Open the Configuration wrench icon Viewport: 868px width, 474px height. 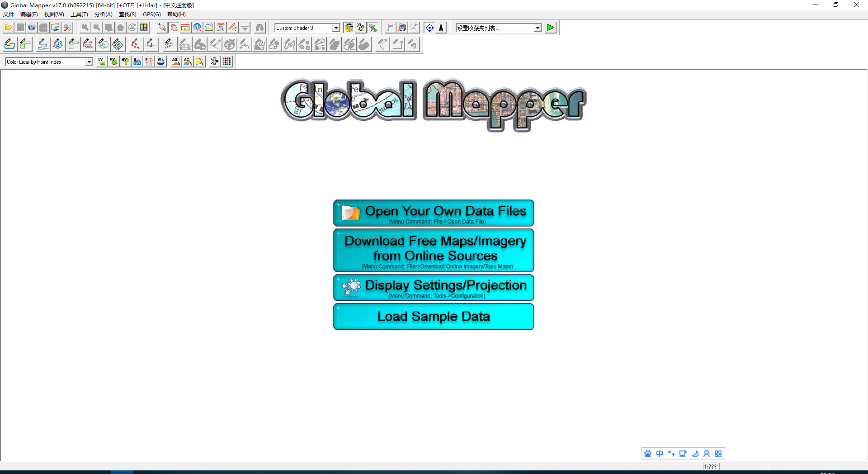point(67,28)
